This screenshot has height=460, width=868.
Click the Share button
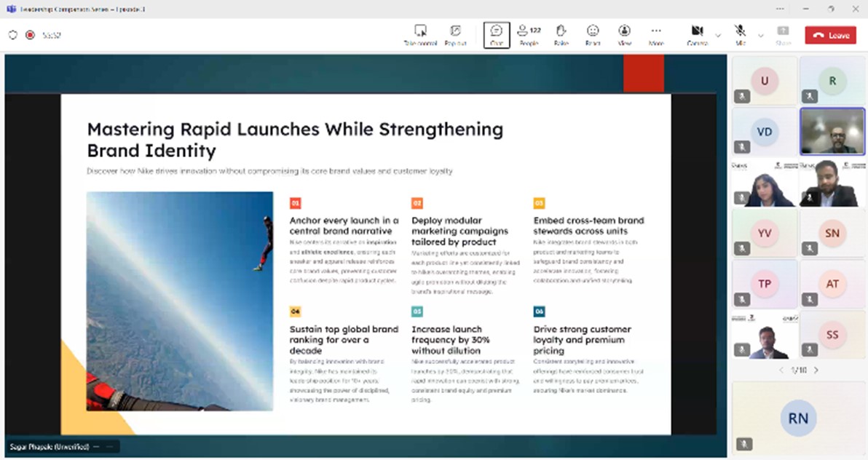[784, 36]
